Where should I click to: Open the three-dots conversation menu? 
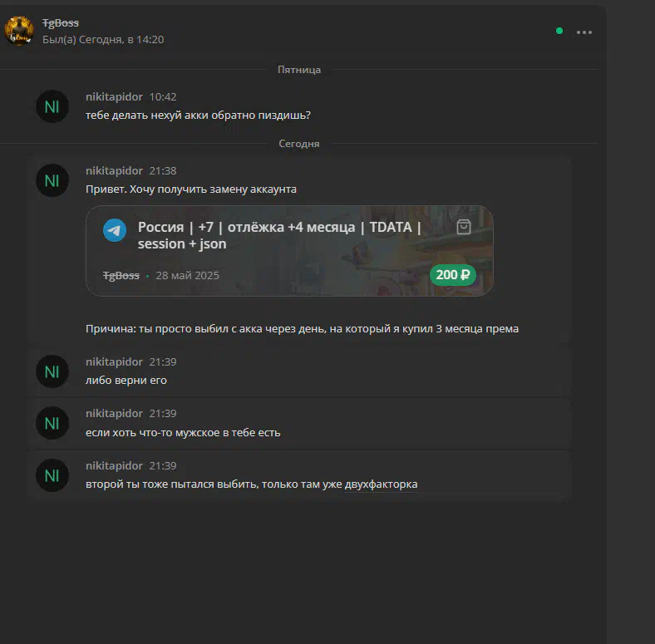[x=584, y=32]
